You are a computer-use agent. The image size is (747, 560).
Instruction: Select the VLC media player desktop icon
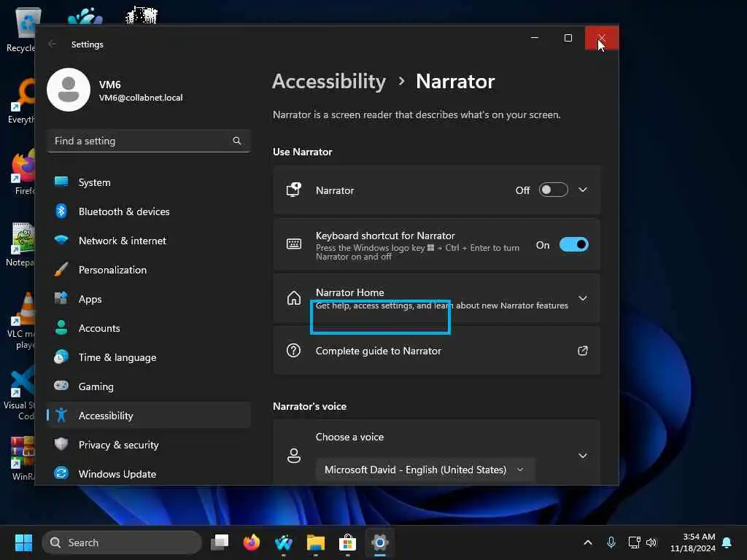21,321
